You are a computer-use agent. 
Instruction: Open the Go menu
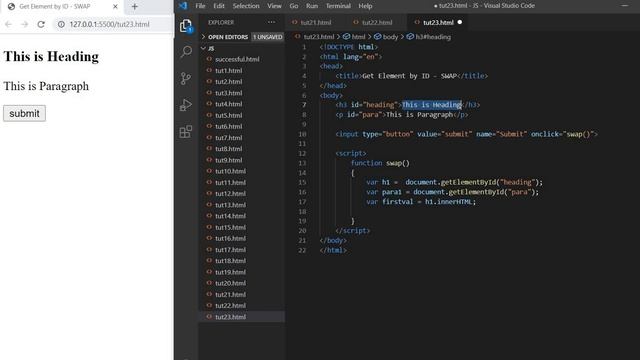click(x=294, y=6)
